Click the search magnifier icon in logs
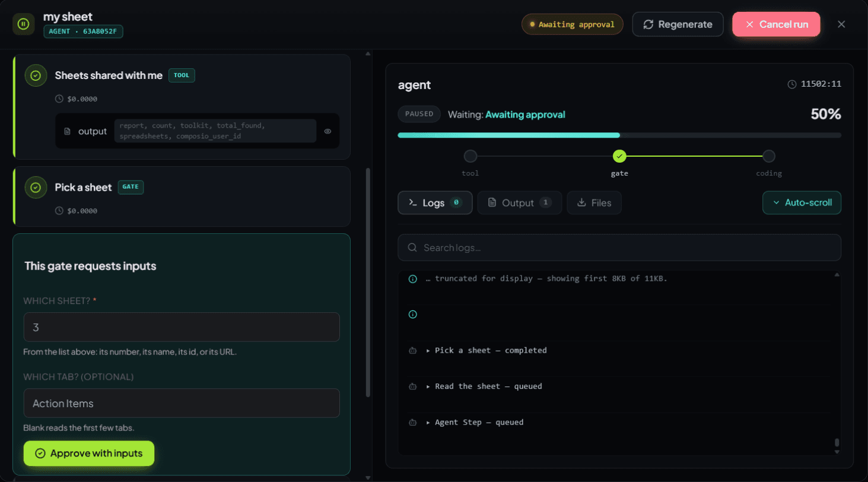Image resolution: width=868 pixels, height=482 pixels. pos(412,248)
